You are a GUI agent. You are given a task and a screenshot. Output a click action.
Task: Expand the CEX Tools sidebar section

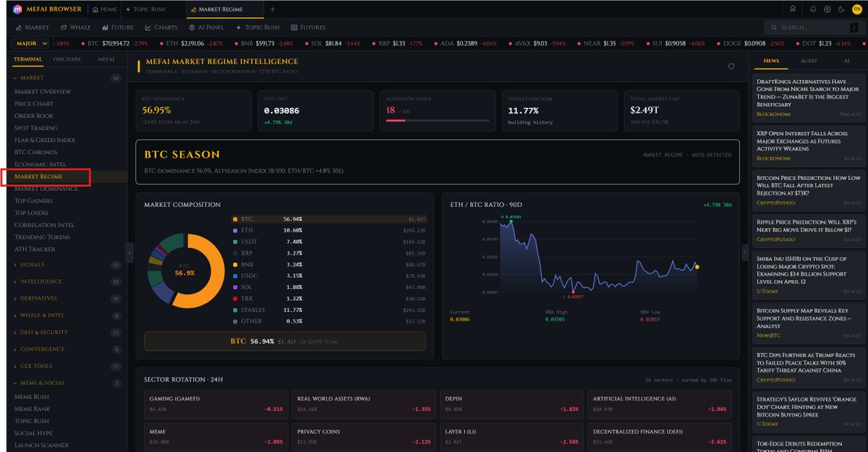coord(66,366)
